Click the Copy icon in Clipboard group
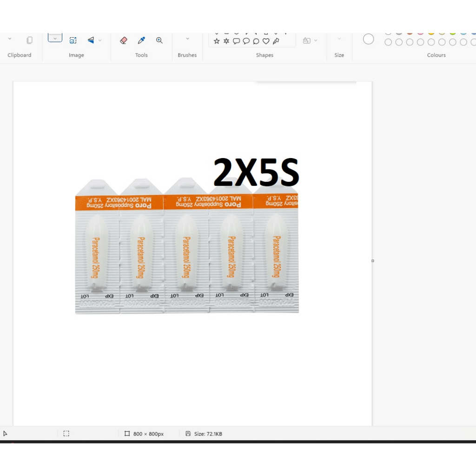The height and width of the screenshot is (476, 476). 29,40
